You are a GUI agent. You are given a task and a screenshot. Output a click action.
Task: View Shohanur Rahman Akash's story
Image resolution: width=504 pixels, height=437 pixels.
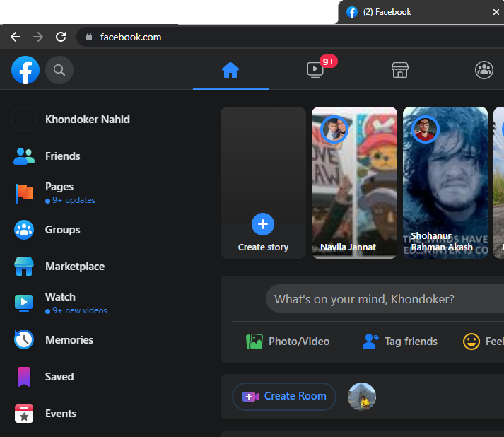445,182
